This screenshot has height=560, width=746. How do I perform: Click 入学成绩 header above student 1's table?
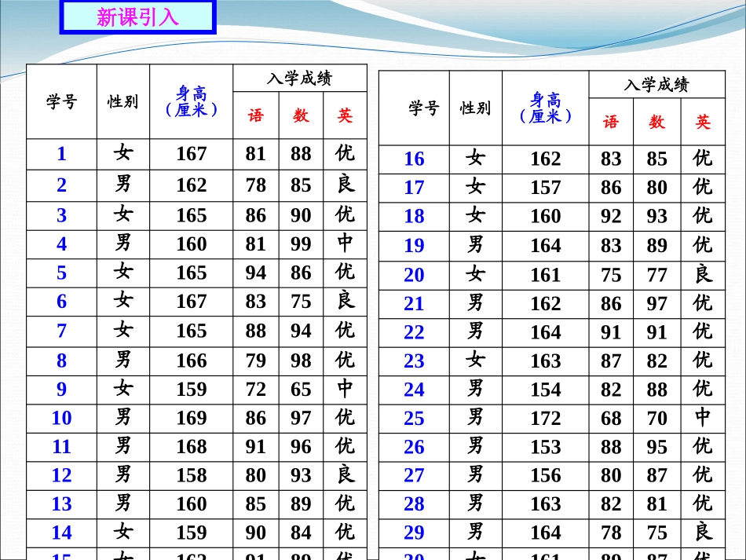click(299, 78)
